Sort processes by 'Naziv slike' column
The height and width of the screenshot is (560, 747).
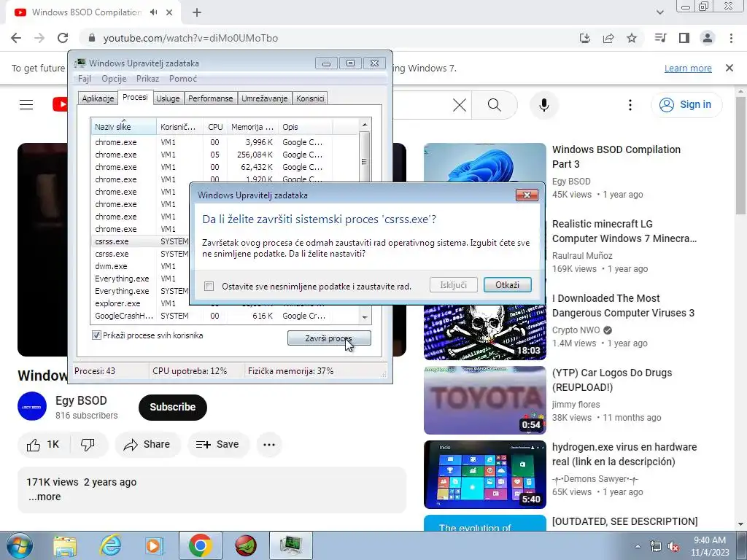pyautogui.click(x=123, y=127)
